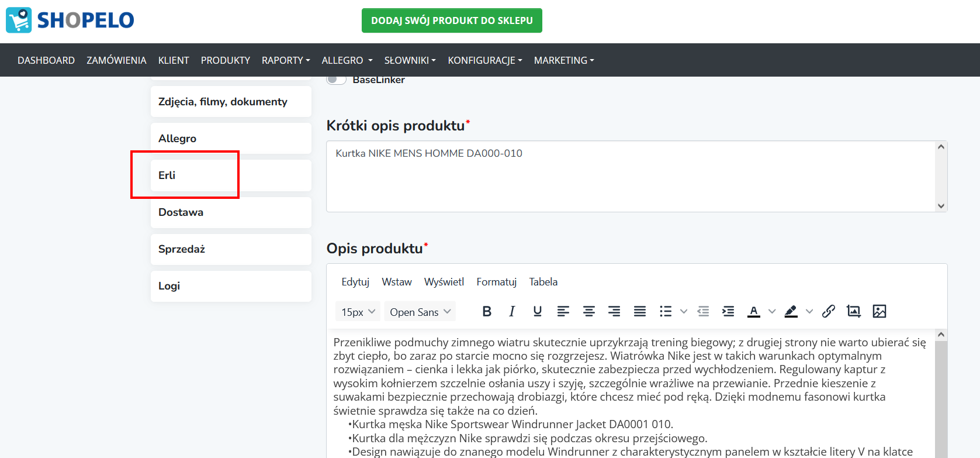Open KLIENT page in navbar
980x458 pixels.
pyautogui.click(x=174, y=60)
